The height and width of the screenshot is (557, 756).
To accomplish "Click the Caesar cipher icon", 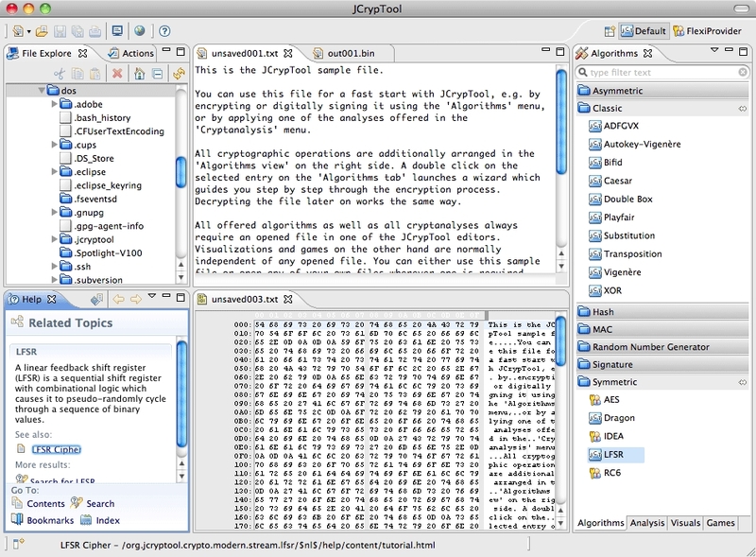I will pyautogui.click(x=595, y=181).
